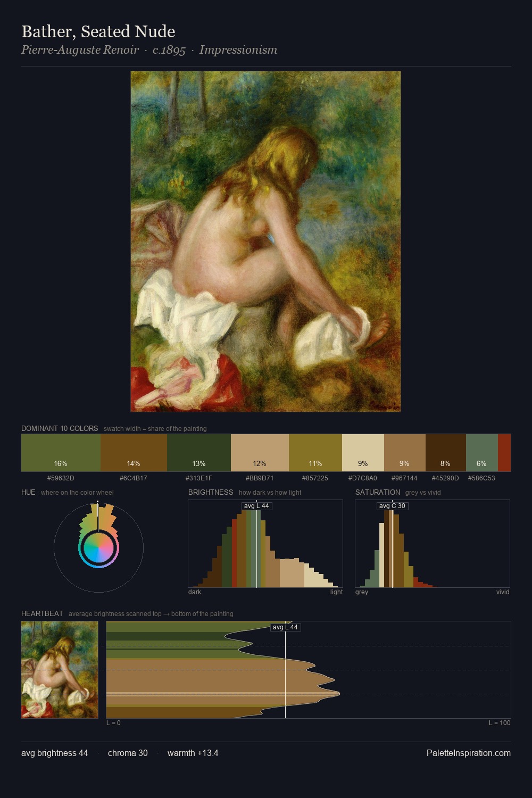Click the '14%' label on the brown swatch
Screen dimensions: 532x798
(134, 464)
